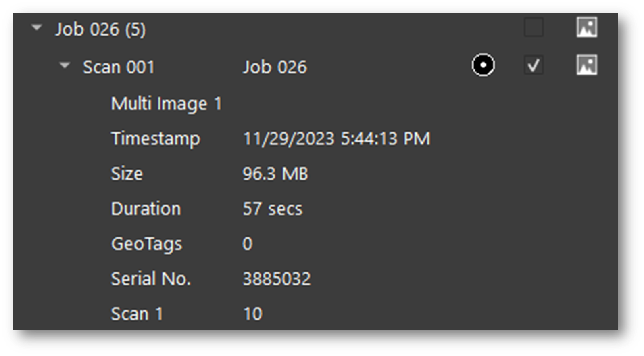Collapse the Scan 001 details arrow
This screenshot has width=644, height=356.
65,65
